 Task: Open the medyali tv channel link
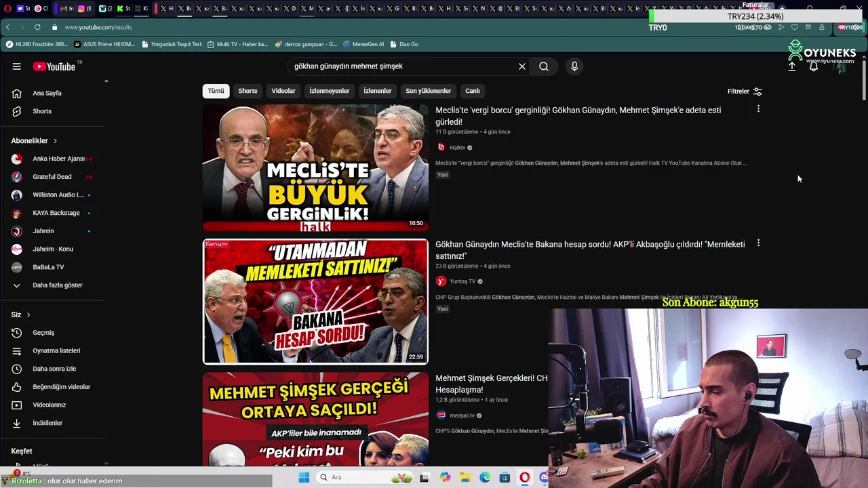pos(462,415)
